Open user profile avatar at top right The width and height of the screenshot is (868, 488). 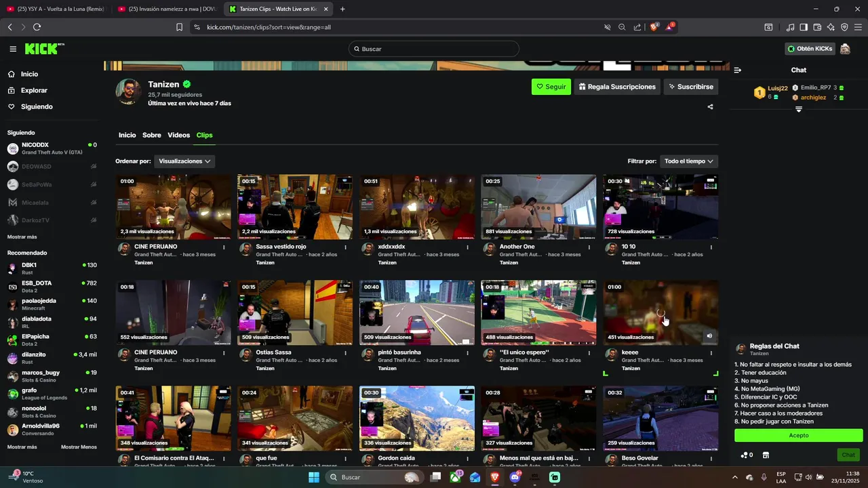(x=845, y=49)
